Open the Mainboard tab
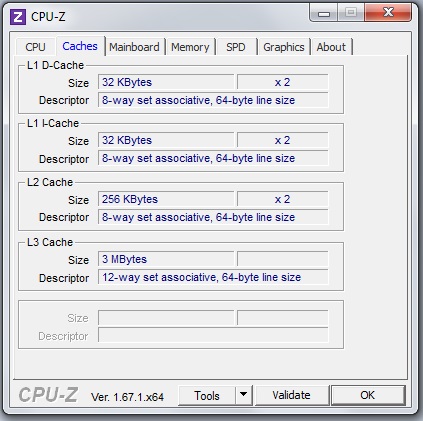The image size is (423, 421). pos(134,47)
